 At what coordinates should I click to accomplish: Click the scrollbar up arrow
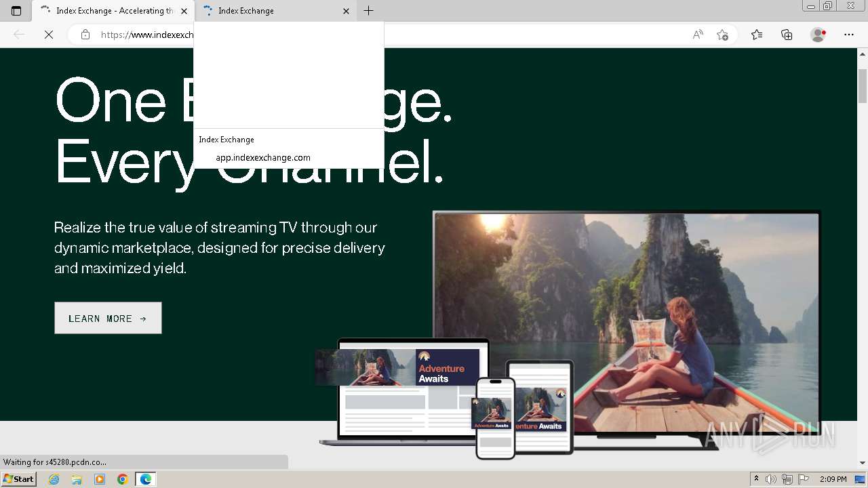pyautogui.click(x=863, y=54)
